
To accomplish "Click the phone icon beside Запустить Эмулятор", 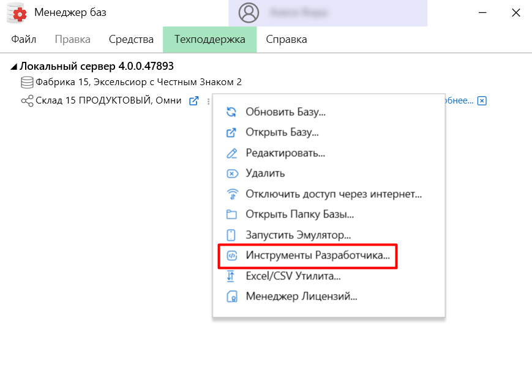I will [x=231, y=235].
